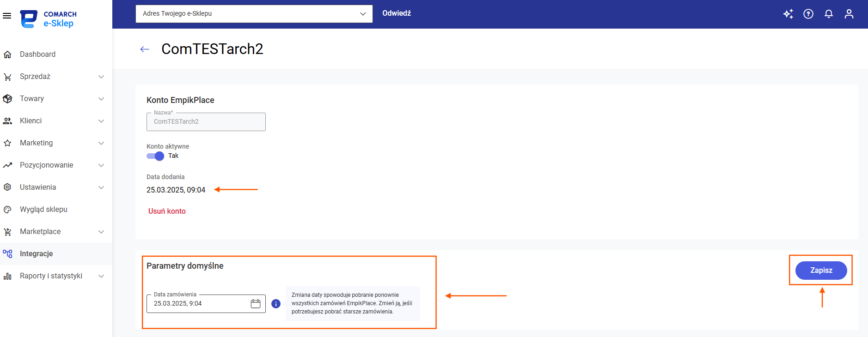Click the Sprzedaż cart icon
Screen dimensions: 868x337
click(7, 77)
